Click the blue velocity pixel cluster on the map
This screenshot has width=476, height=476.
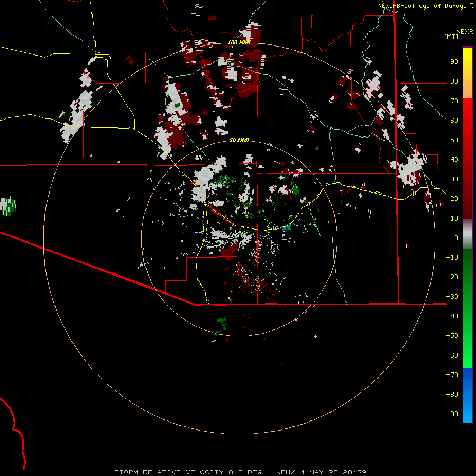coord(286,227)
